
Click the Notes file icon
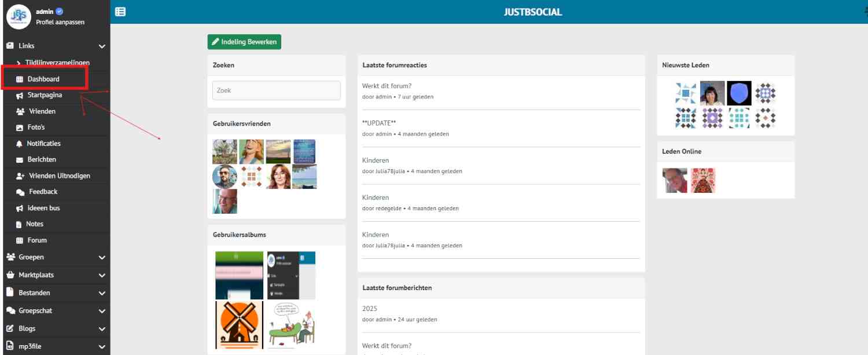point(19,224)
